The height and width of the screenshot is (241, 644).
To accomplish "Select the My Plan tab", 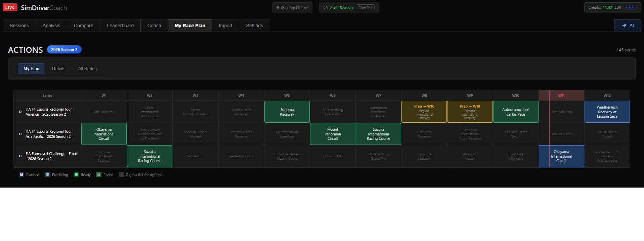I will pyautogui.click(x=31, y=69).
